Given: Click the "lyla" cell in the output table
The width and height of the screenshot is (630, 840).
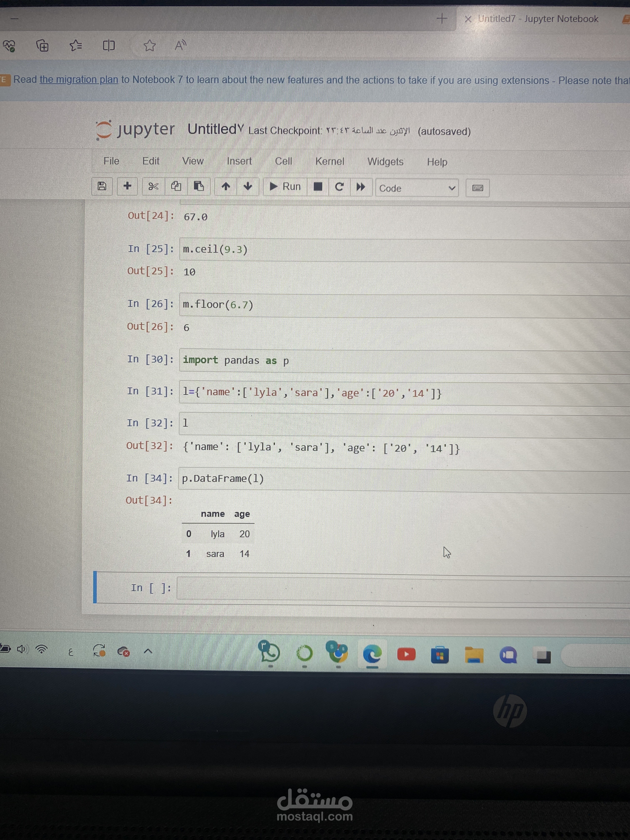Looking at the screenshot, I should pyautogui.click(x=217, y=534).
